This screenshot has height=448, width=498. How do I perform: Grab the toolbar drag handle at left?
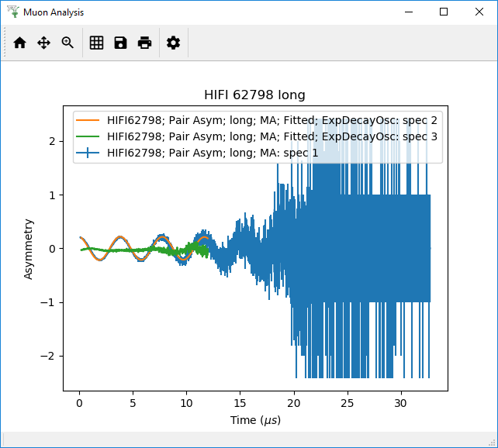[5, 43]
